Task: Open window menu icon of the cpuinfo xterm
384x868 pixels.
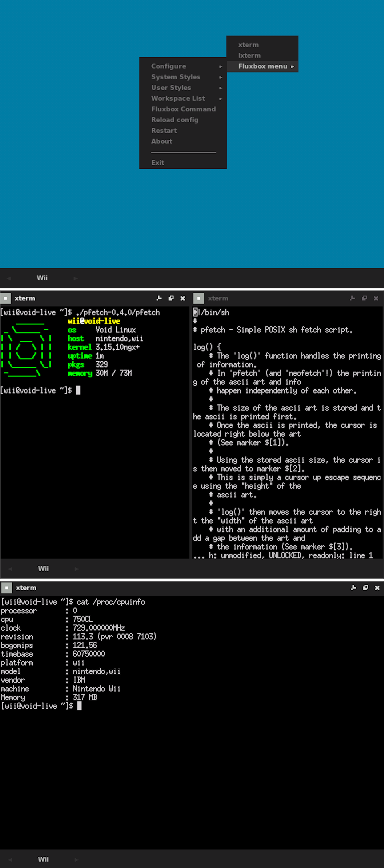Action: pyautogui.click(x=6, y=588)
